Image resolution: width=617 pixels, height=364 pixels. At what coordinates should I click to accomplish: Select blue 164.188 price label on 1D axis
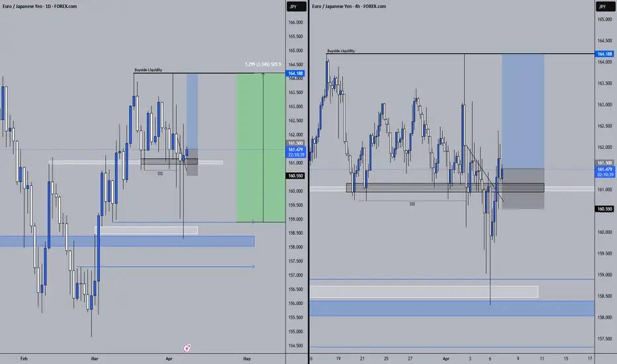pyautogui.click(x=296, y=73)
